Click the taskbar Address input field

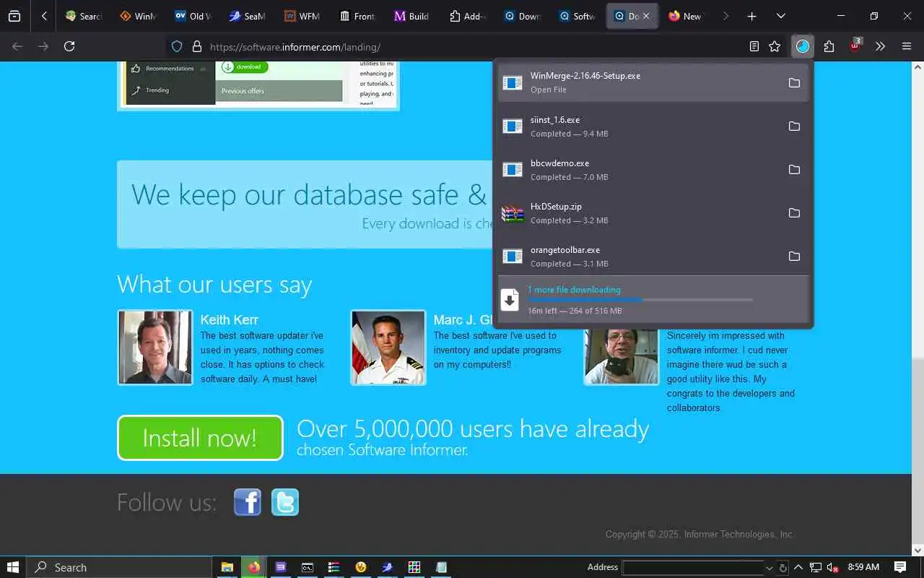coord(693,568)
